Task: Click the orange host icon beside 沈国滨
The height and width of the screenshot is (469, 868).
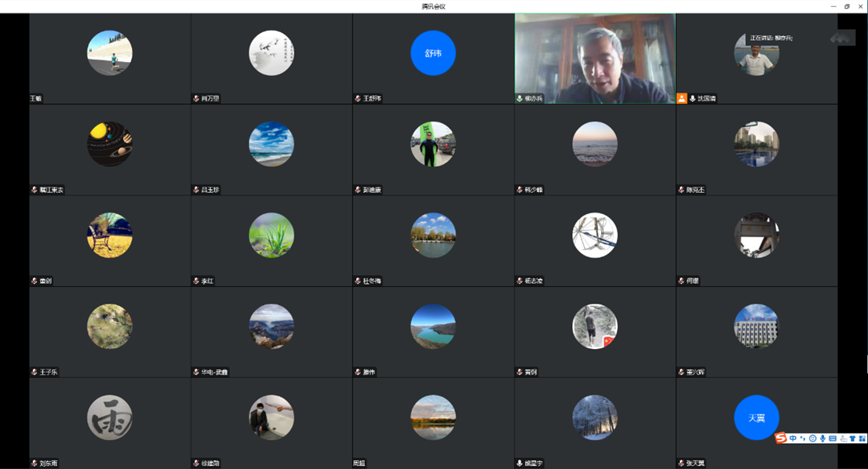Action: click(681, 99)
